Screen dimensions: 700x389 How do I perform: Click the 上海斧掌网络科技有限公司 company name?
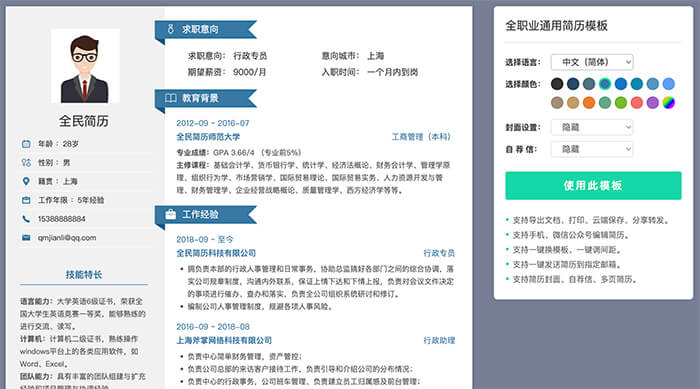(x=224, y=340)
